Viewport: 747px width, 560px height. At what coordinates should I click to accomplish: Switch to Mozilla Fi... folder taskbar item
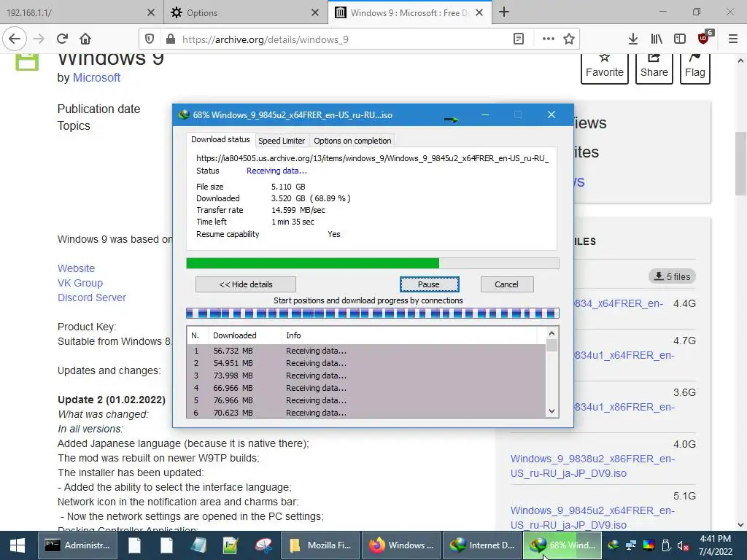coord(320,545)
